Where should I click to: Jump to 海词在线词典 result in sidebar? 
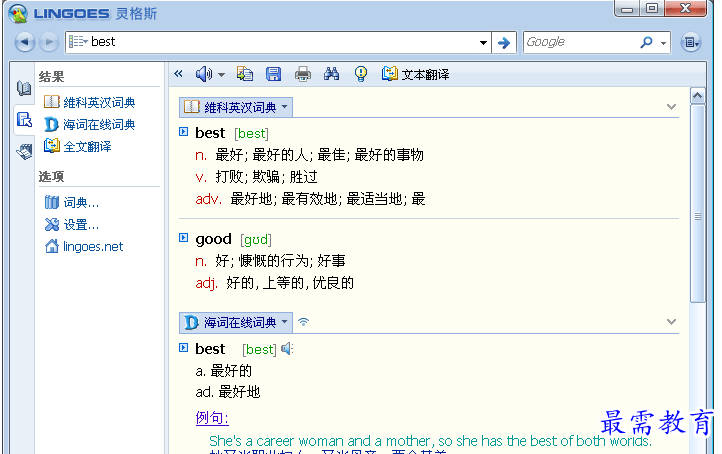coord(89,124)
